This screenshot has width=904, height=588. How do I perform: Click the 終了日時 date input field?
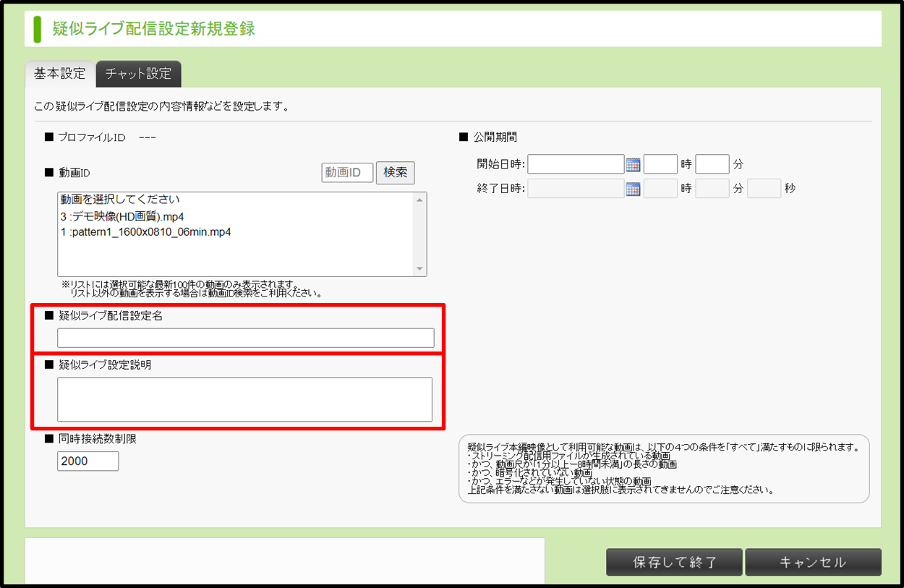576,189
